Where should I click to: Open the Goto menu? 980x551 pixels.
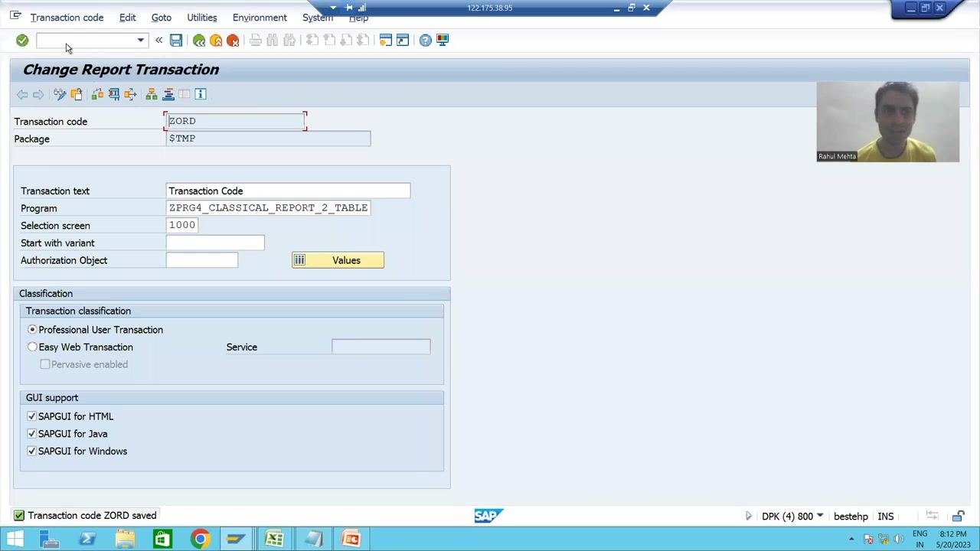click(161, 18)
